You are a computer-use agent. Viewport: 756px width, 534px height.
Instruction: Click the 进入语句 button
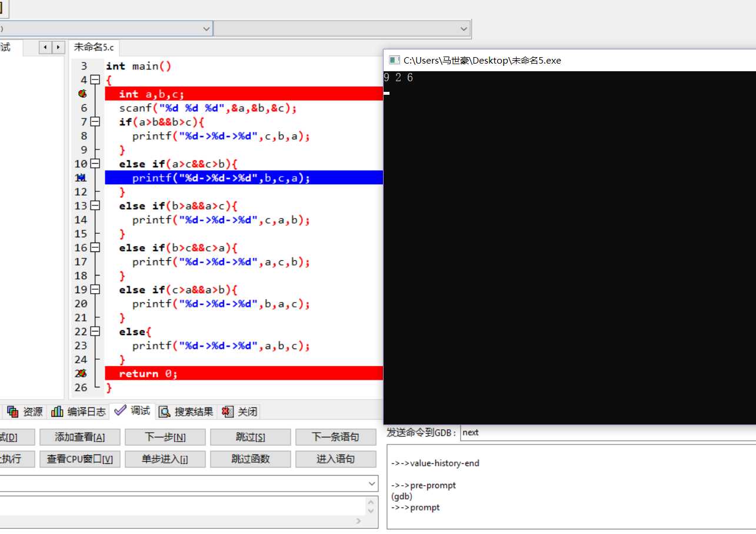336,459
